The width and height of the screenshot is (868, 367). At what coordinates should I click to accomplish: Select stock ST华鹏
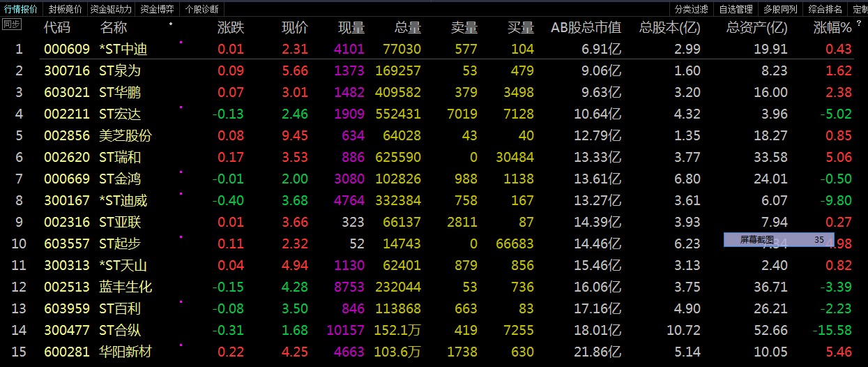tap(120, 93)
